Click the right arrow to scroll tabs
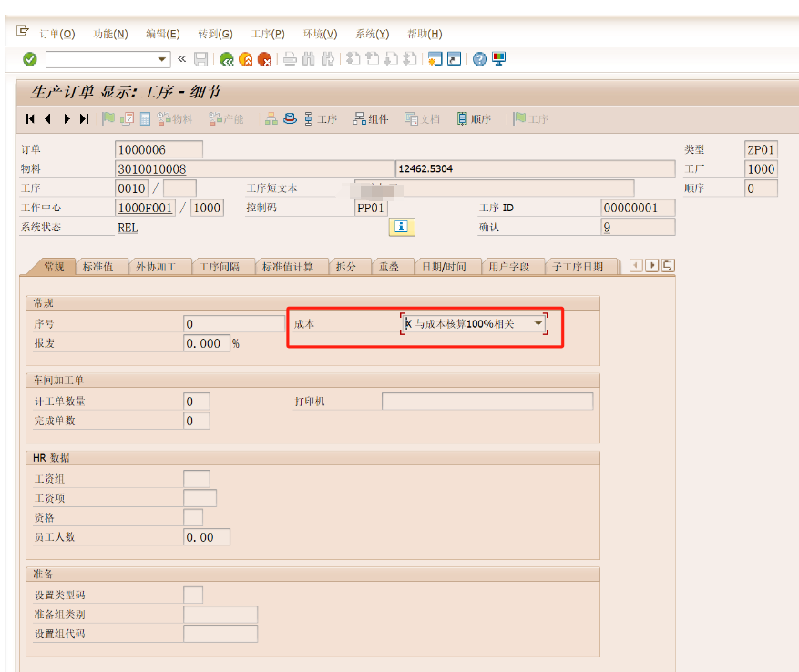799x672 pixels. tap(652, 265)
